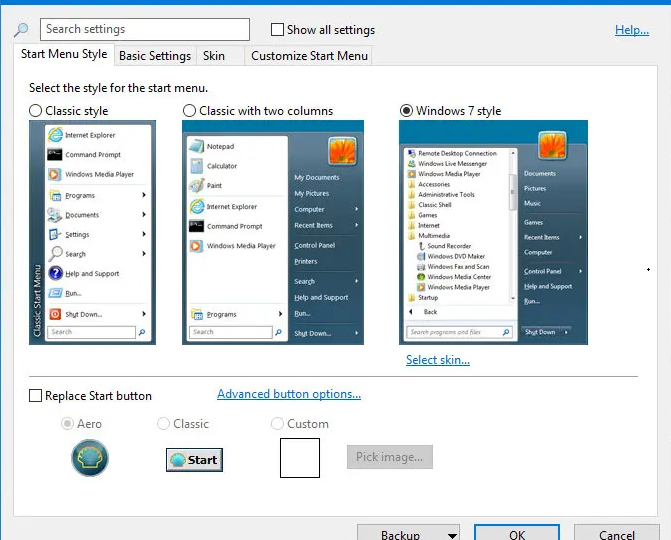The height and width of the screenshot is (540, 671).
Task: Choose Custom start button radio
Action: [x=277, y=424]
